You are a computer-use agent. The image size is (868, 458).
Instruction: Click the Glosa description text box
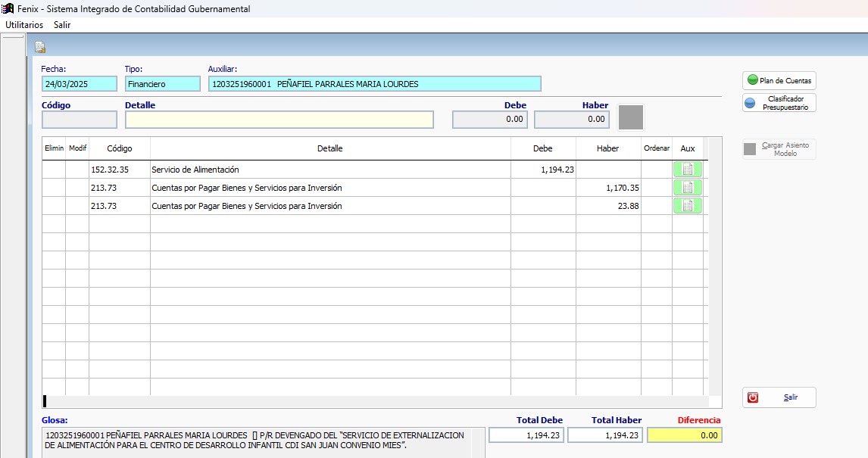click(x=263, y=442)
